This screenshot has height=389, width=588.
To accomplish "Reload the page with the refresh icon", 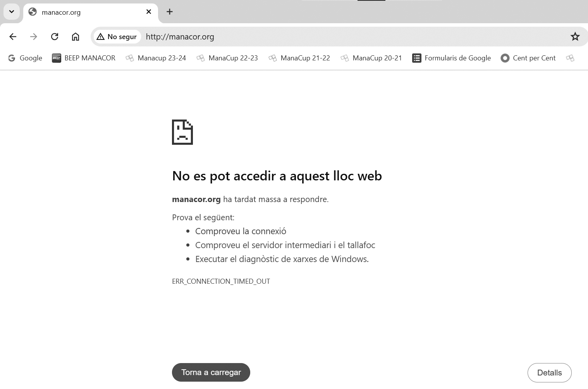I will tap(55, 37).
